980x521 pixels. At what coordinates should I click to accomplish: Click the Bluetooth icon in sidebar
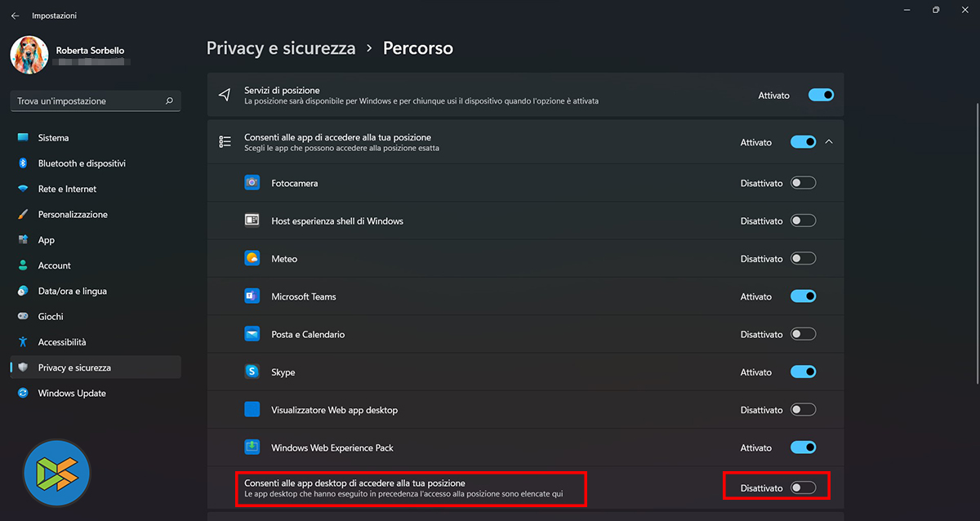pos(23,163)
